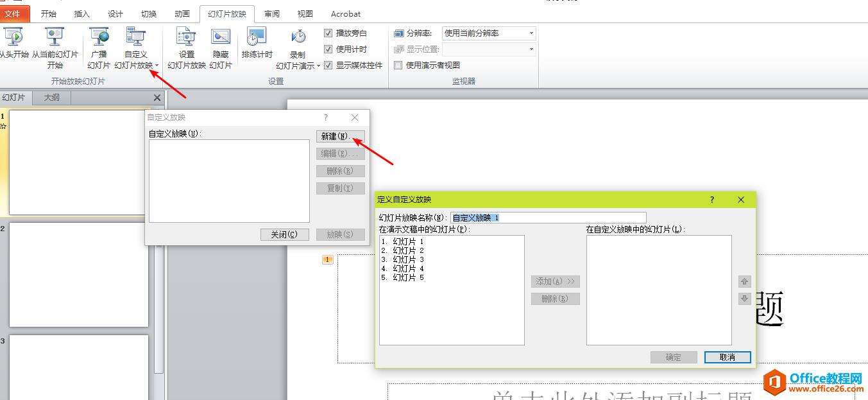
Task: Select 幻灯片 2 in presentation list
Action: (402, 250)
